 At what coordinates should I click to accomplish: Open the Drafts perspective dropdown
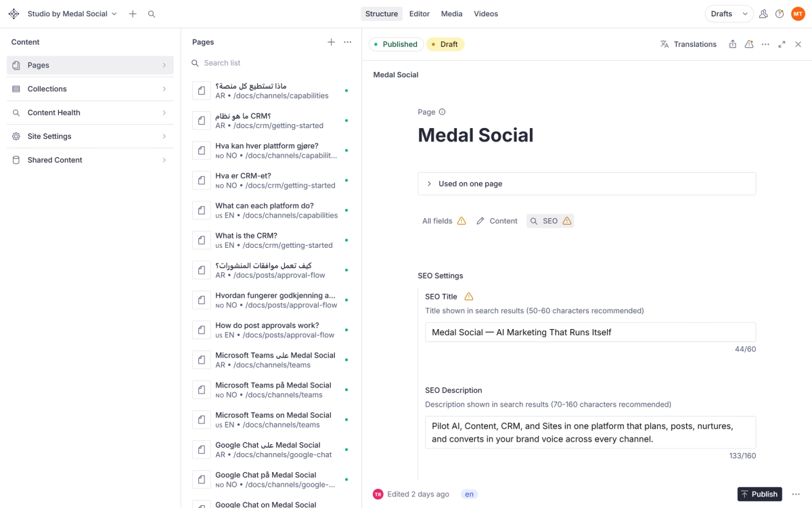pos(729,14)
